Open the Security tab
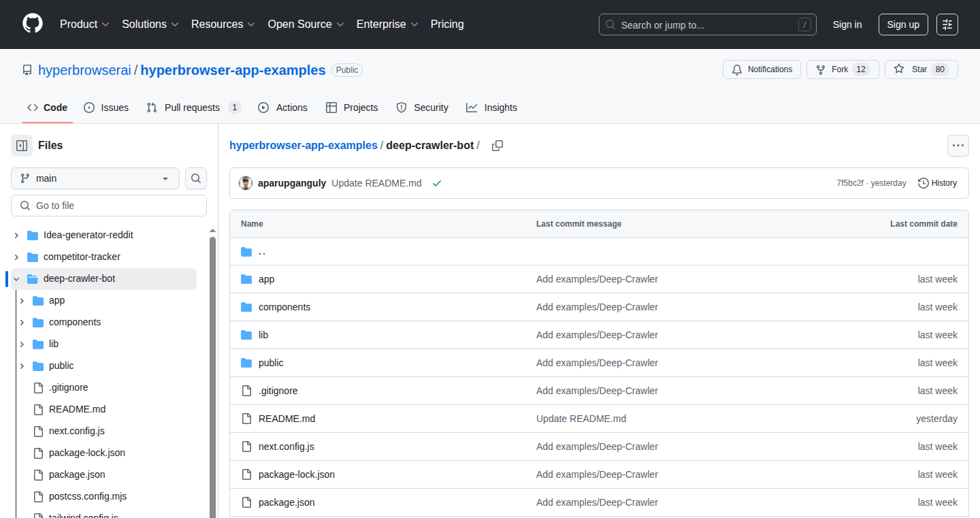 coord(423,108)
